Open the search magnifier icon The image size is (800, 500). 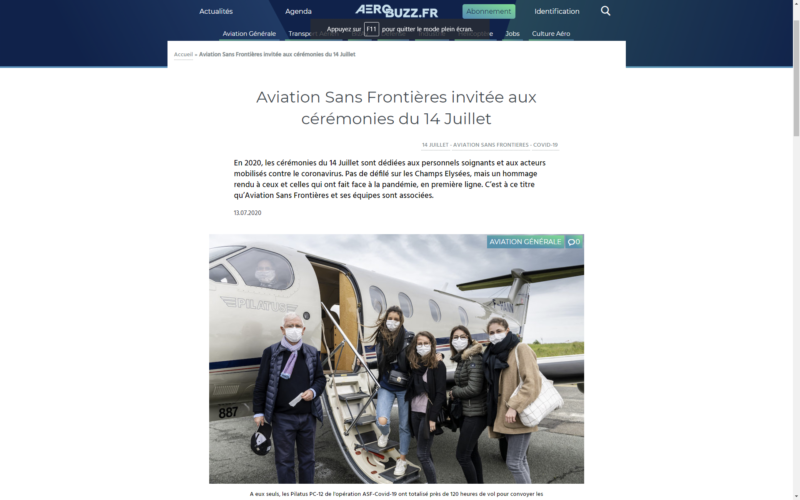pos(605,11)
